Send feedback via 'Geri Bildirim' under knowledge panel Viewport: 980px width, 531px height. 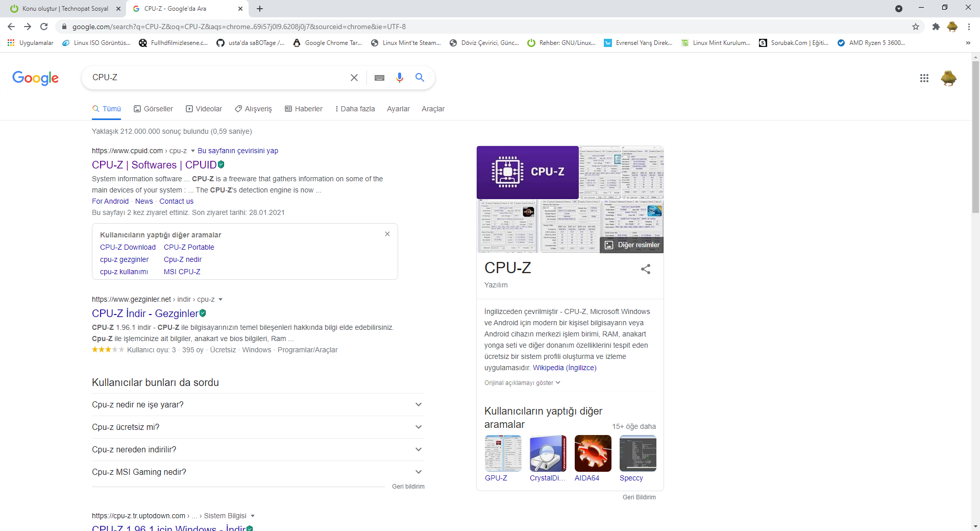639,497
